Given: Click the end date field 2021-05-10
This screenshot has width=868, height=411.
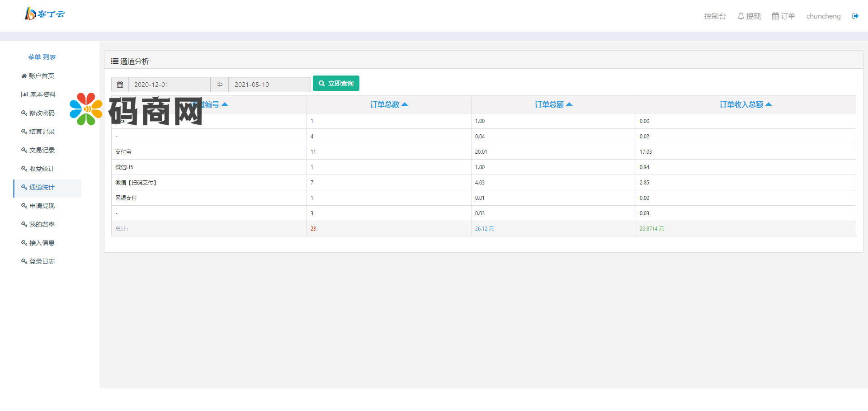Looking at the screenshot, I should (269, 85).
